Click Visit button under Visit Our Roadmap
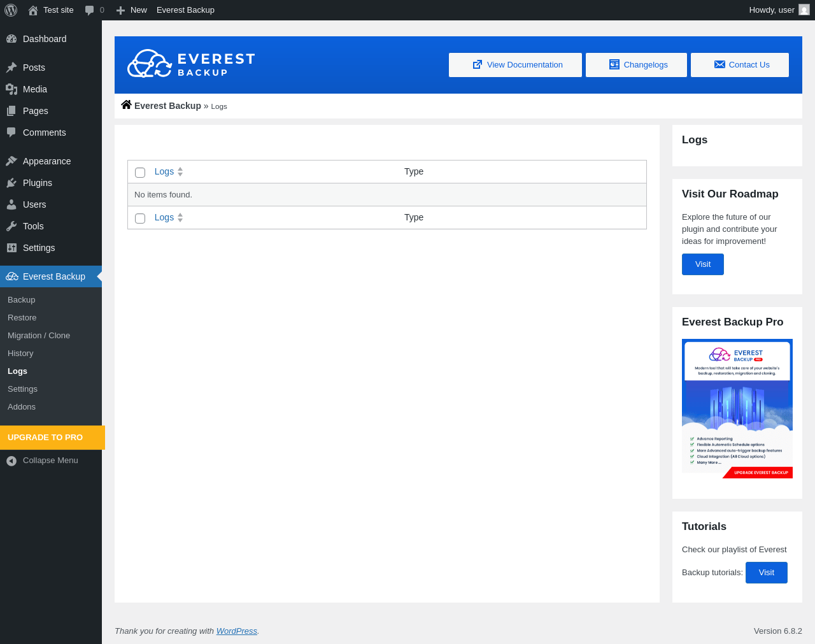Image resolution: width=815 pixels, height=644 pixels. pyautogui.click(x=703, y=264)
